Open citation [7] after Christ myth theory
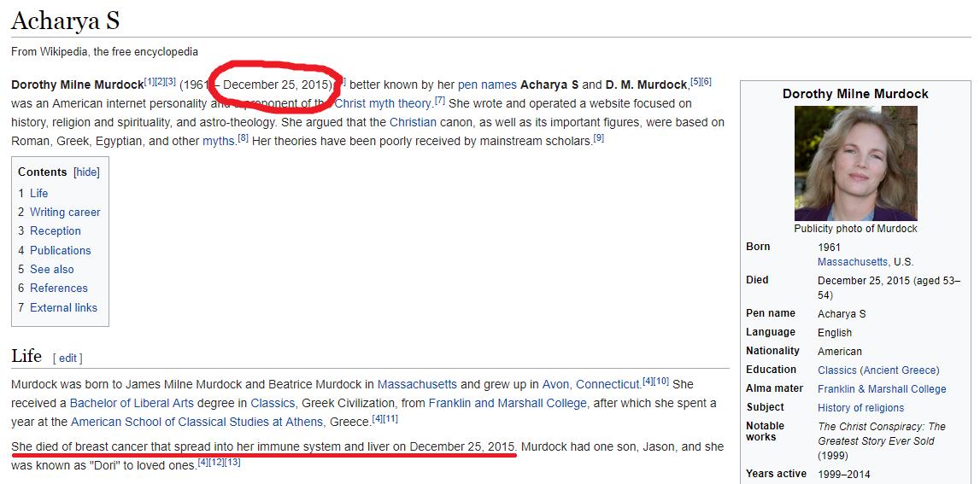 pos(440,100)
